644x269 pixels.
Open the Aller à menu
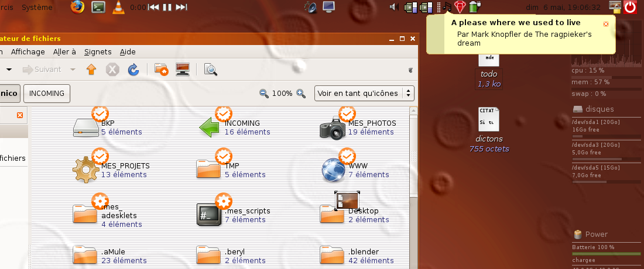pyautogui.click(x=64, y=51)
